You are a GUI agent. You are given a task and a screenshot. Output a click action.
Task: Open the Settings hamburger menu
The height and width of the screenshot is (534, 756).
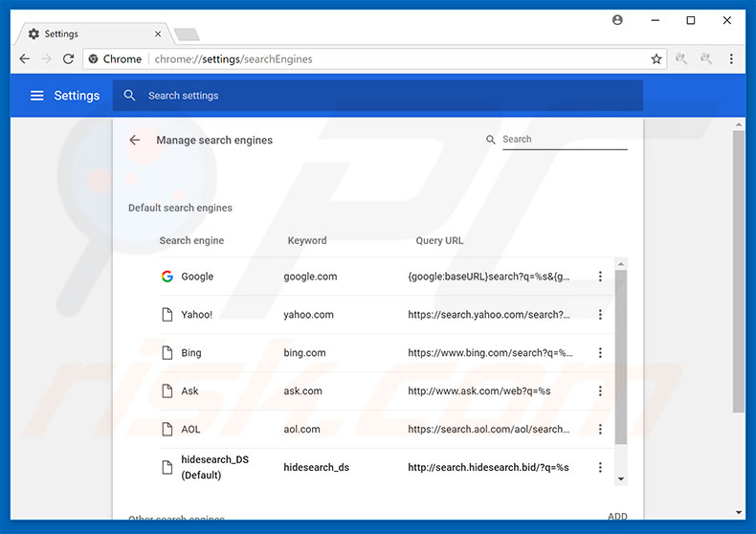click(37, 96)
